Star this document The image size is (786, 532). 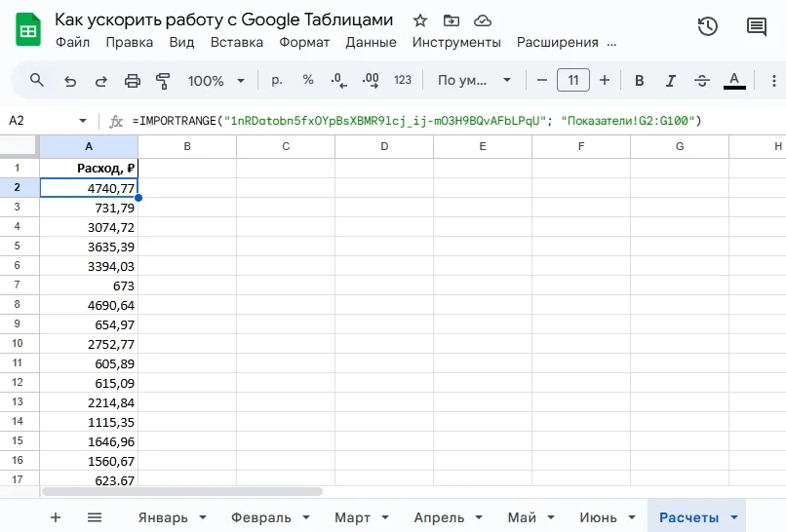coord(420,20)
